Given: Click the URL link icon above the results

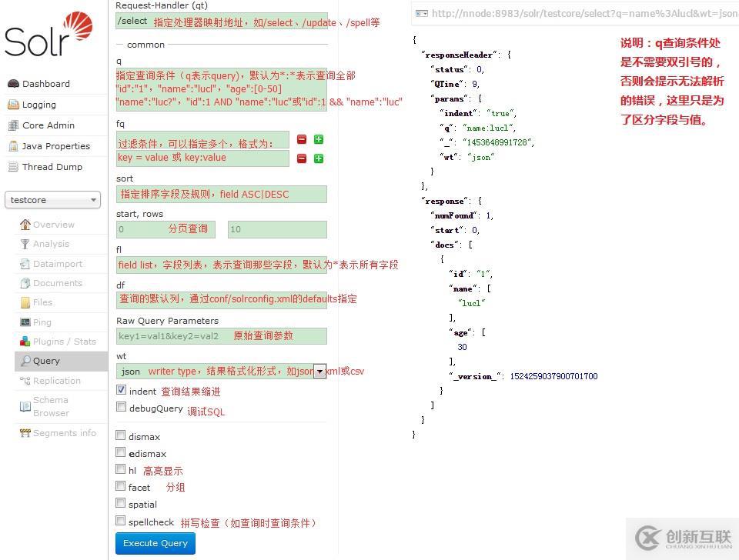Looking at the screenshot, I should pyautogui.click(x=422, y=14).
